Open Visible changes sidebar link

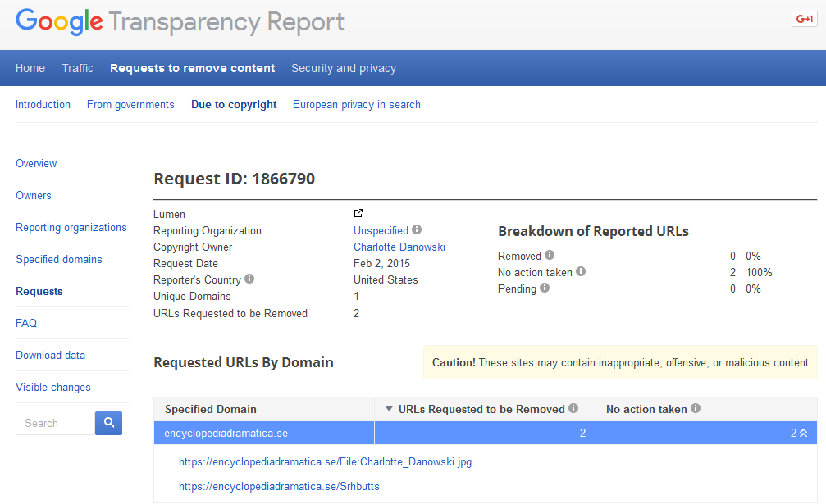53,388
